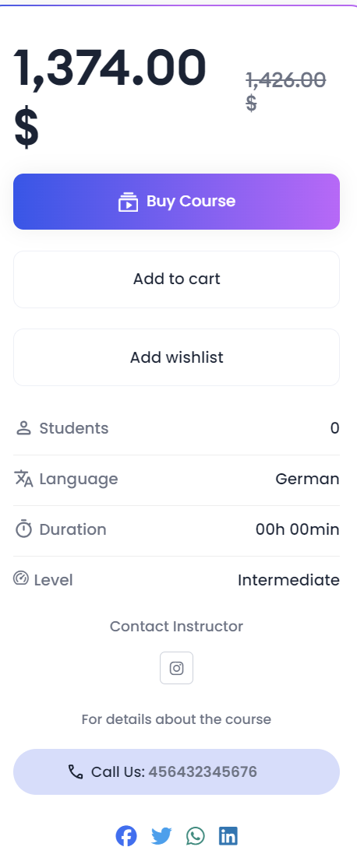The width and height of the screenshot is (357, 868).
Task: Click the 1,374.00 $ current price
Action: [x=110, y=97]
